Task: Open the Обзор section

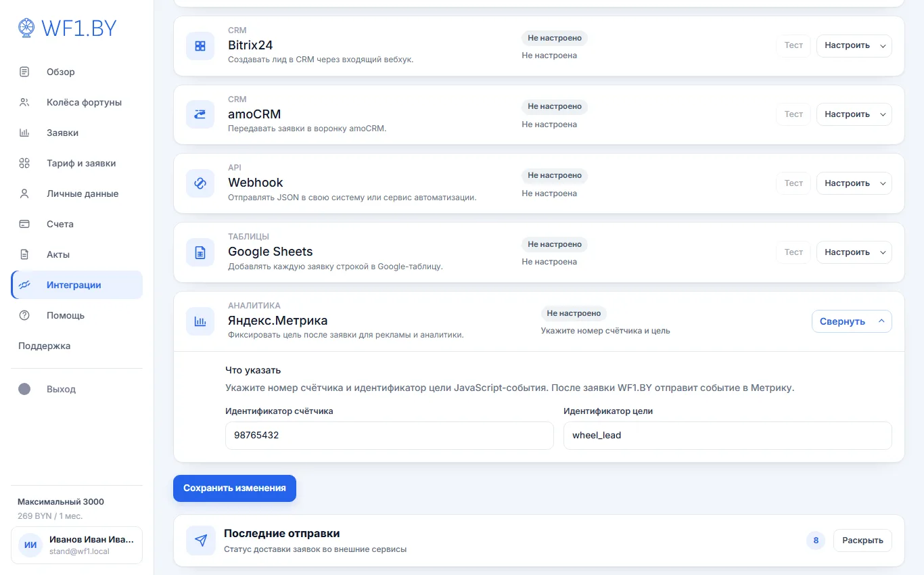Action: pyautogui.click(x=77, y=72)
